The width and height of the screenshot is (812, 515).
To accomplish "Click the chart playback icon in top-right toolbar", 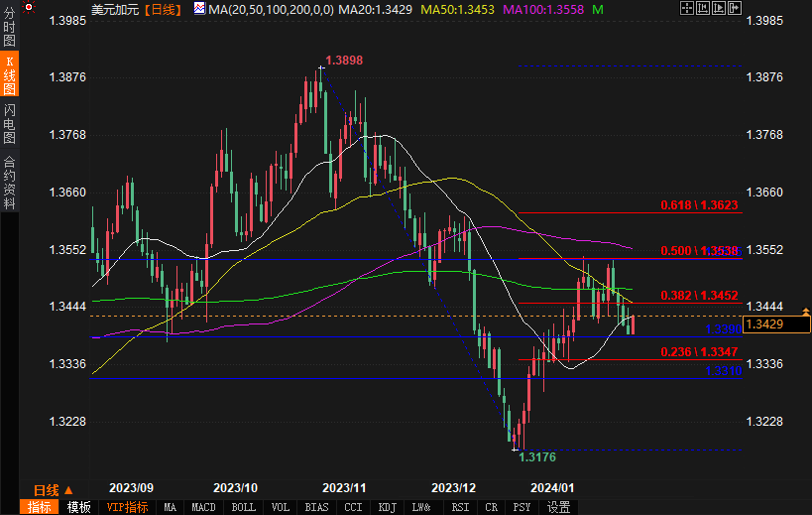I will tap(719, 8).
